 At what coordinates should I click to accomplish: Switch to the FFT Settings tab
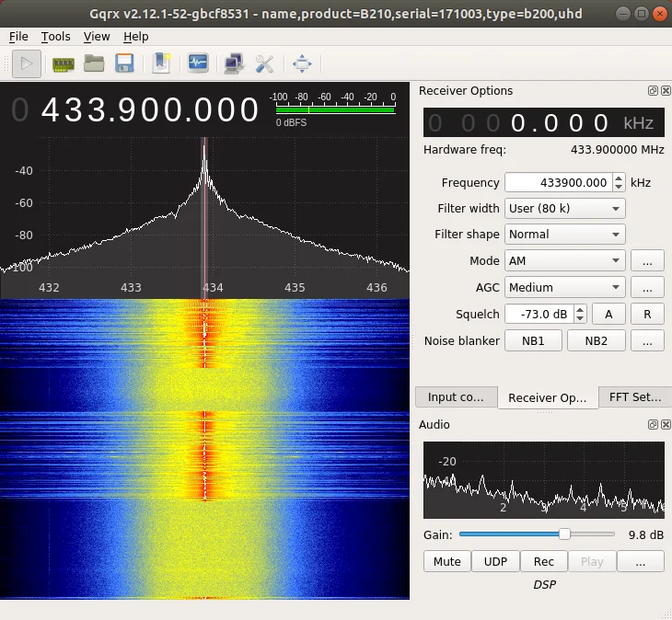(634, 397)
